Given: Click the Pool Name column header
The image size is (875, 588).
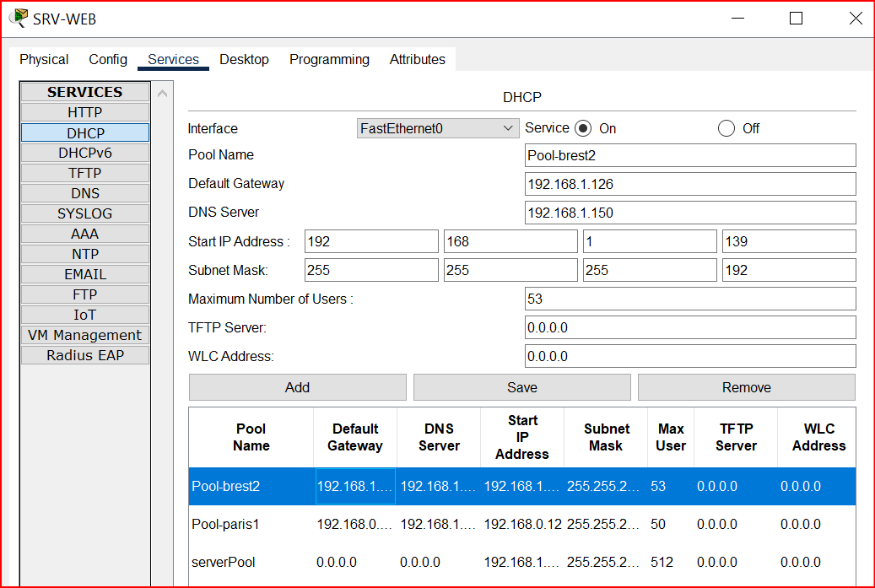Looking at the screenshot, I should (251, 437).
